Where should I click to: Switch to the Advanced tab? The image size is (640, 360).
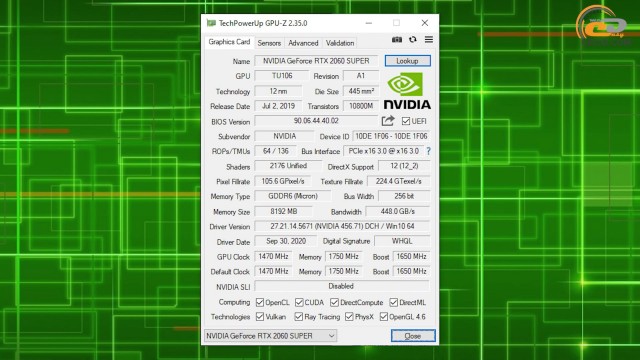point(303,43)
